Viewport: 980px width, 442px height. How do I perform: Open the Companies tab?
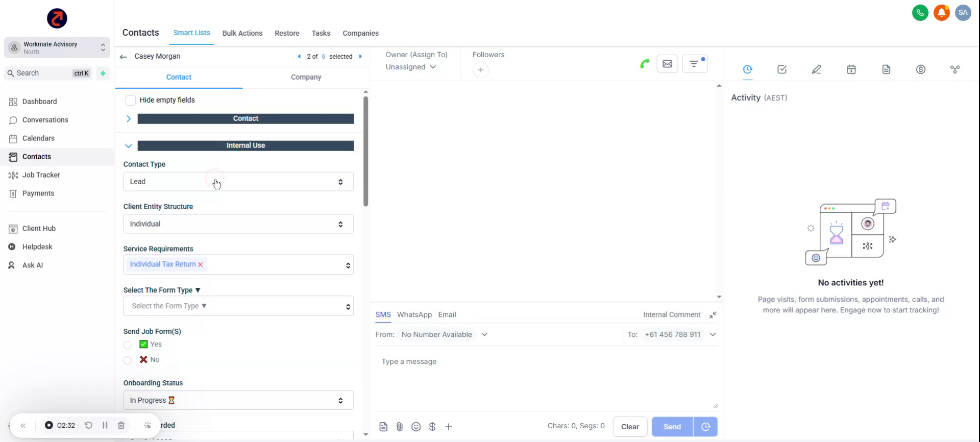tap(360, 33)
